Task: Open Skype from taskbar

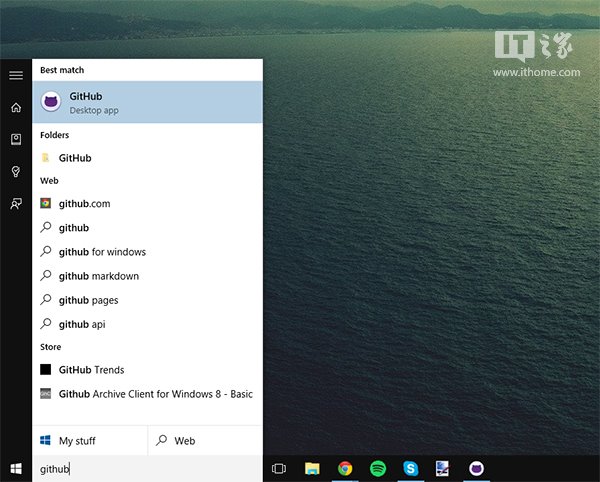Action: pyautogui.click(x=411, y=469)
